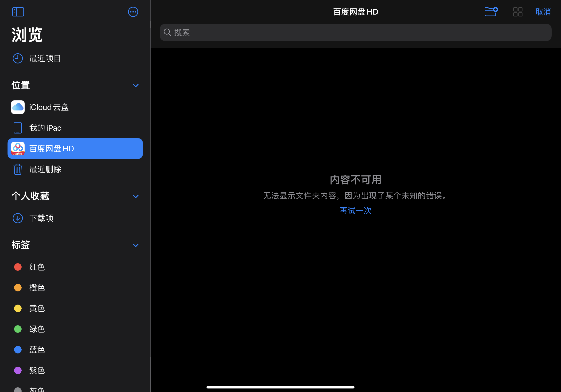Click the 搜索 search field
This screenshot has height=392, width=561.
pos(355,32)
